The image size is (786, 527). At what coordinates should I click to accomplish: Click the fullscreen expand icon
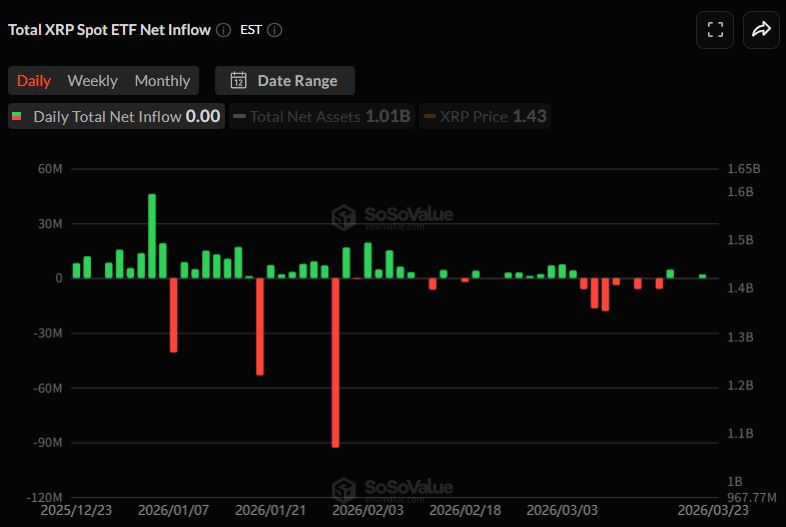[x=715, y=30]
